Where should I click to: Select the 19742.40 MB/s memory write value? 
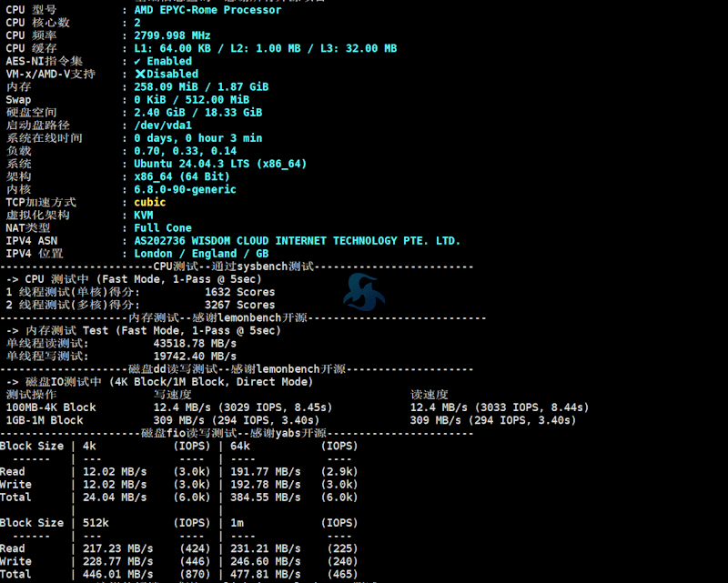195,357
